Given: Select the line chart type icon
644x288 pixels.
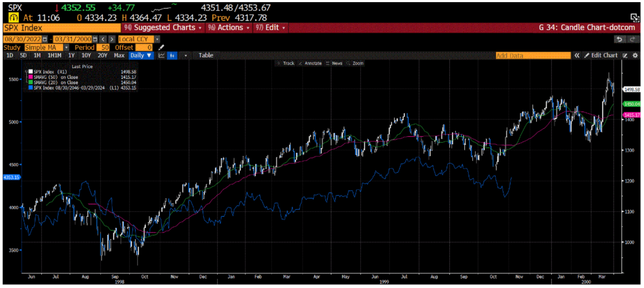Looking at the screenshot, I should click(163, 55).
